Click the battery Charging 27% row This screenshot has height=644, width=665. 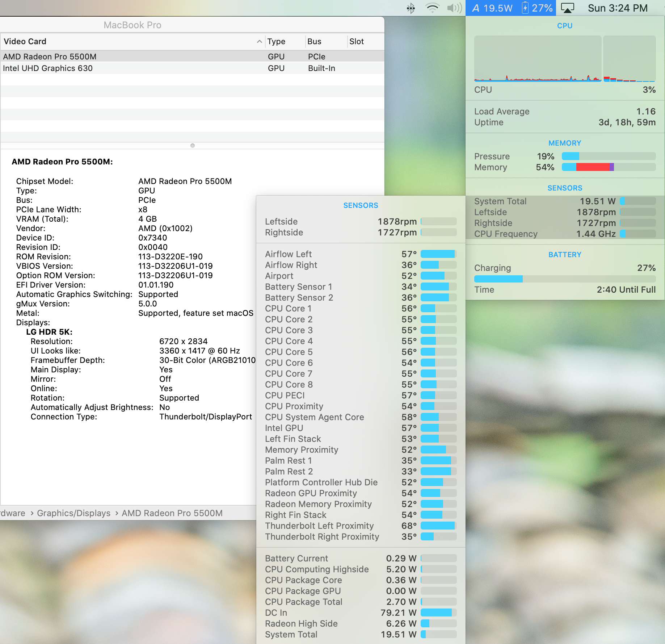pyautogui.click(x=565, y=268)
